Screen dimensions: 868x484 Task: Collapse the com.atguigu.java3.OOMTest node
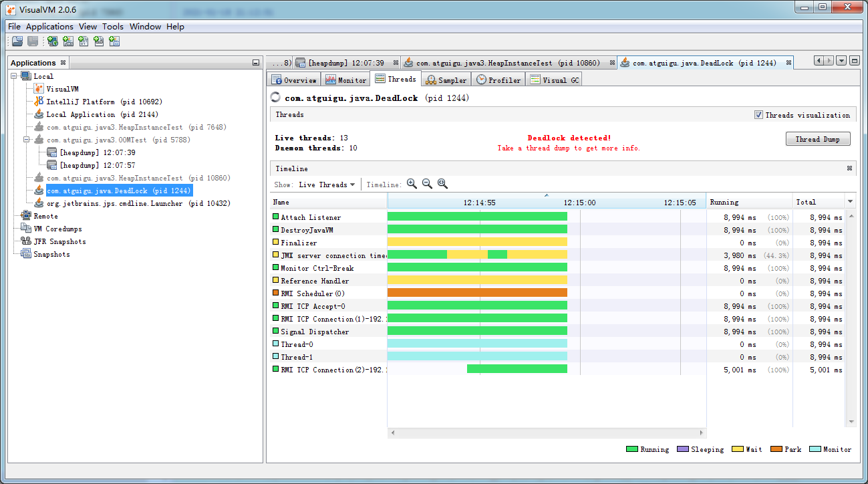tap(27, 140)
